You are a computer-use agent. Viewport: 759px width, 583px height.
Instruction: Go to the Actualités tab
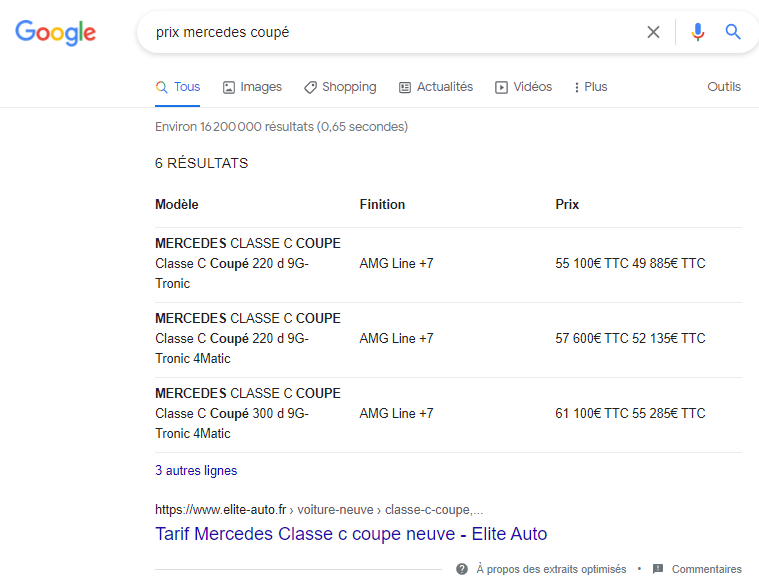[436, 87]
